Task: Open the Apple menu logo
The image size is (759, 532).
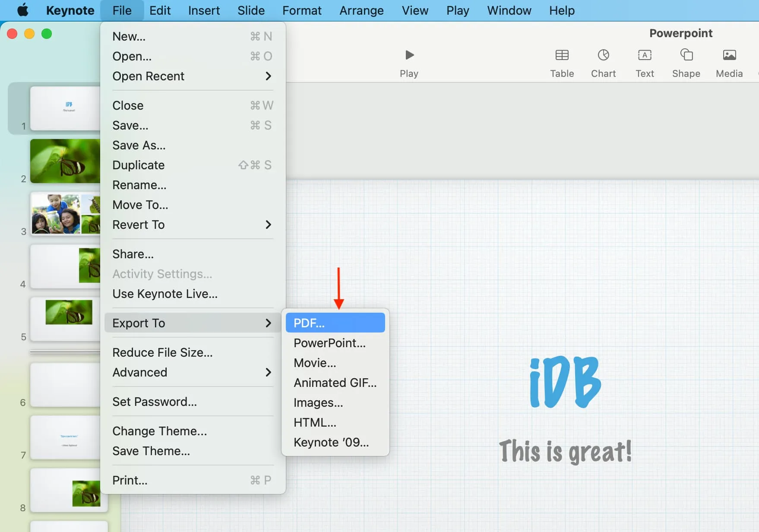Action: click(22, 10)
